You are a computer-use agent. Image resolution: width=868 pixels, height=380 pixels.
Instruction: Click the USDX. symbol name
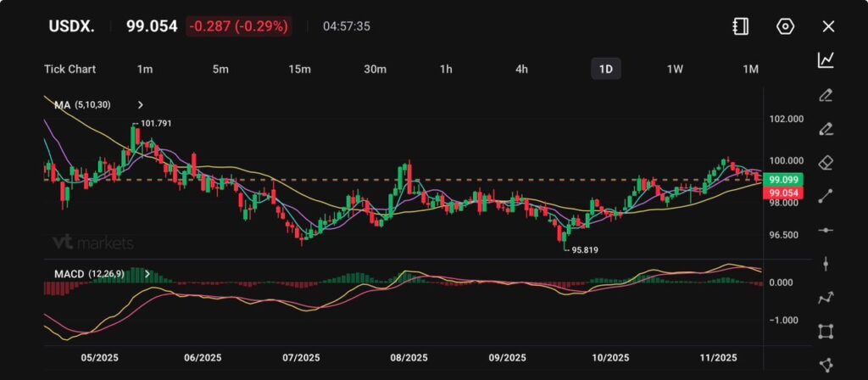70,26
